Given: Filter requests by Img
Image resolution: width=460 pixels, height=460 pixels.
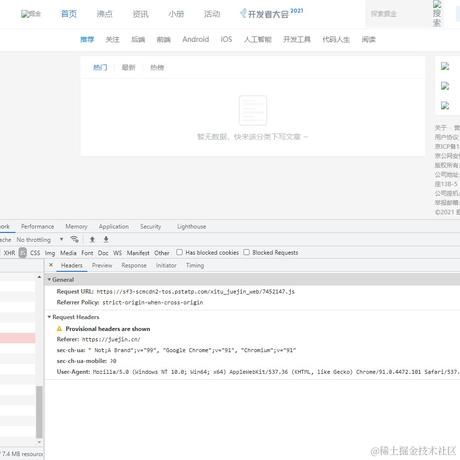Looking at the screenshot, I should pos(50,253).
